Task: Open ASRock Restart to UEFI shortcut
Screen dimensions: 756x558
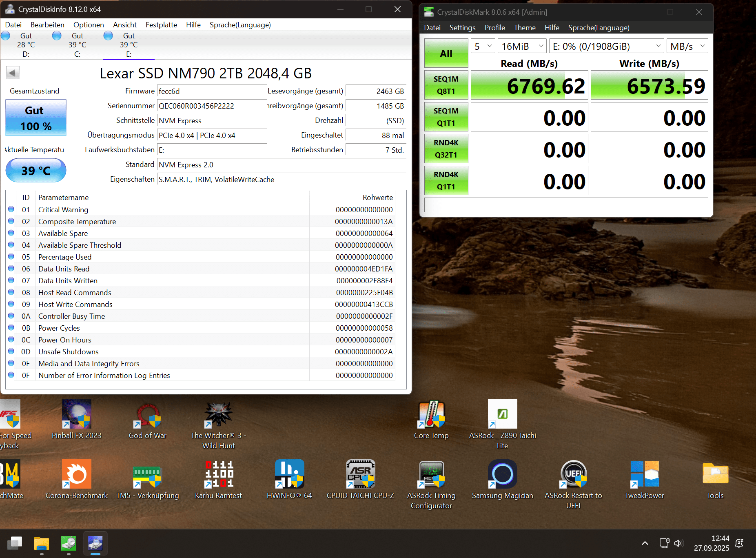Action: click(574, 485)
